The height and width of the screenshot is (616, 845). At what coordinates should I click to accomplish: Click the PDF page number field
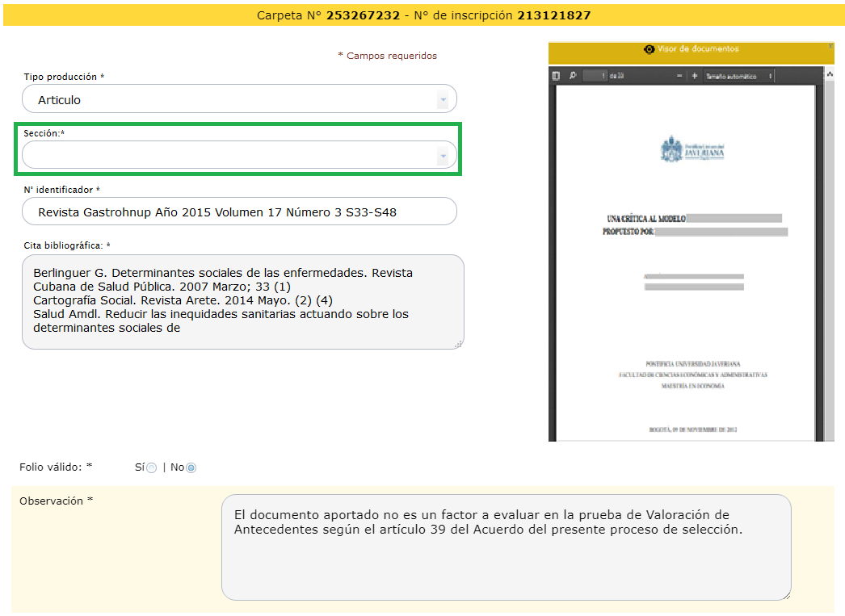[595, 76]
